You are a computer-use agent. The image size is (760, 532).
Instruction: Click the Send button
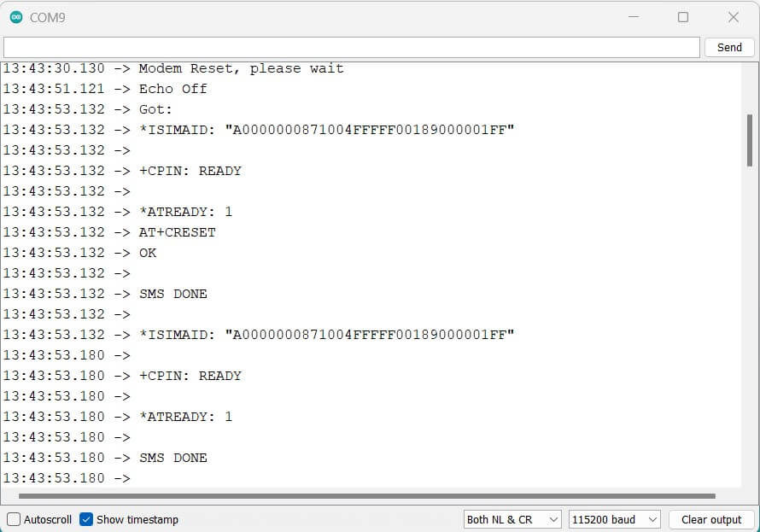tap(729, 48)
